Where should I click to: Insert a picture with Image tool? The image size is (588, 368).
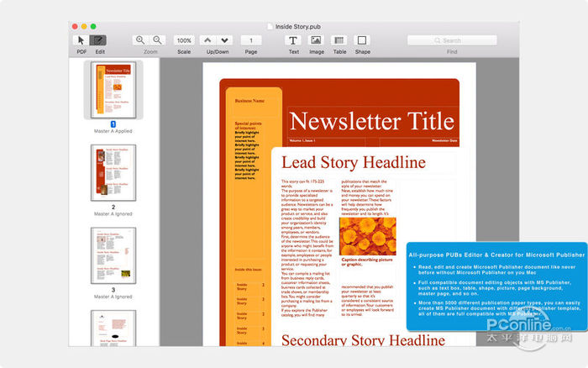tap(316, 39)
